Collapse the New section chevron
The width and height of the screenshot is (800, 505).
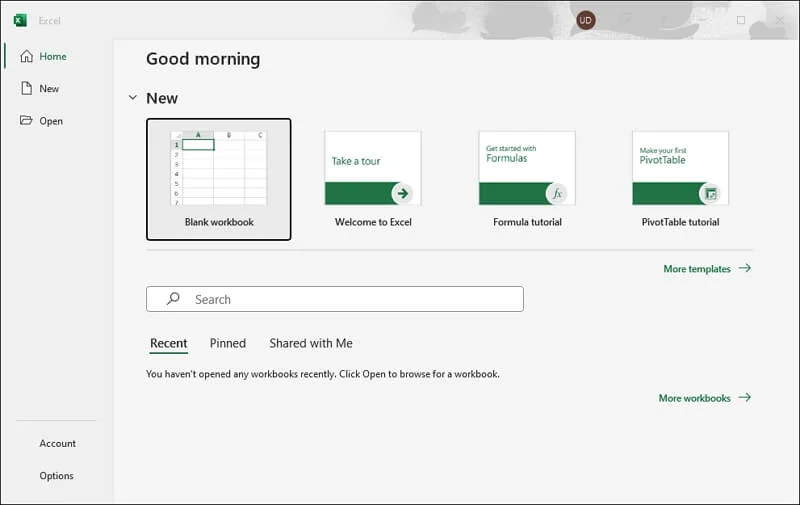pos(133,97)
